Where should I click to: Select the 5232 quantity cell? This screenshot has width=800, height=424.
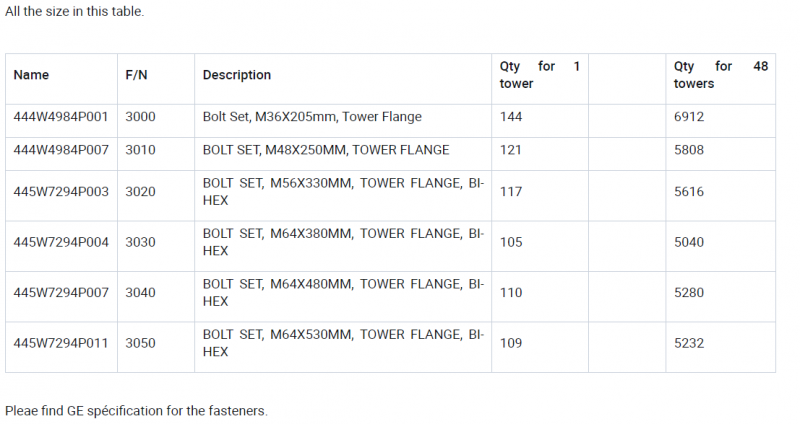(x=689, y=343)
